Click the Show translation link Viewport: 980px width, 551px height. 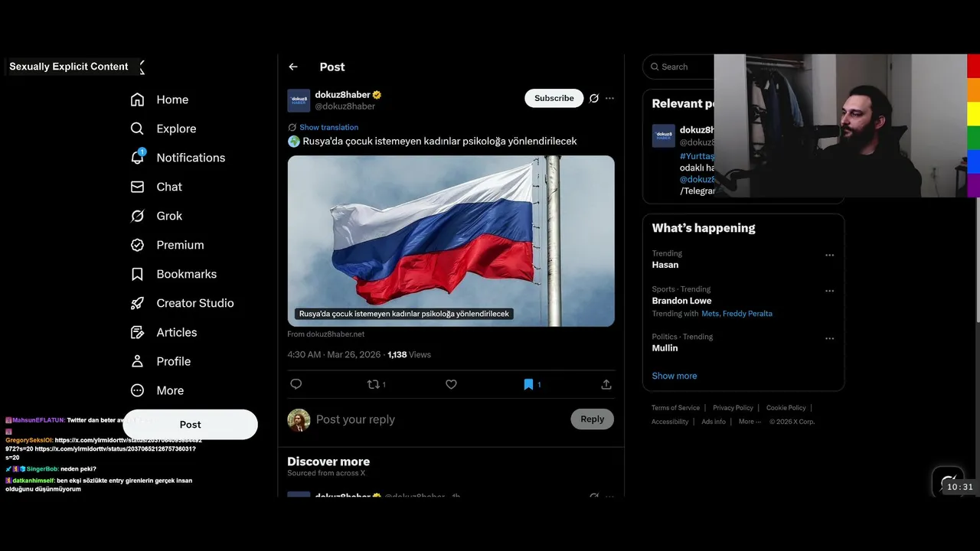click(x=328, y=127)
